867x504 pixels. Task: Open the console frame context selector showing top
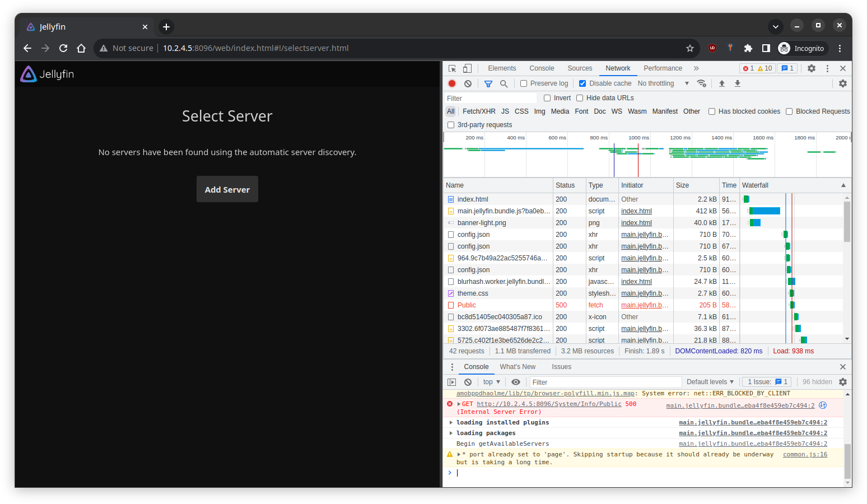point(491,381)
